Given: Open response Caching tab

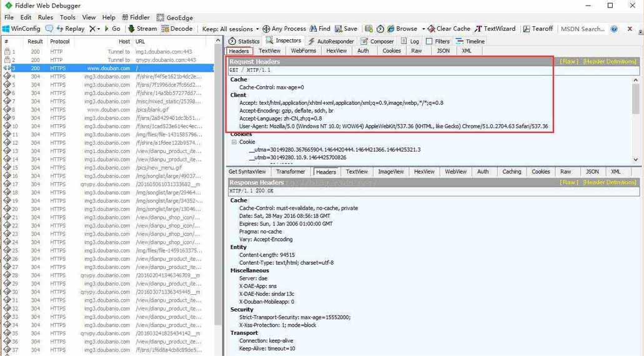Looking at the screenshot, I should pos(512,172).
